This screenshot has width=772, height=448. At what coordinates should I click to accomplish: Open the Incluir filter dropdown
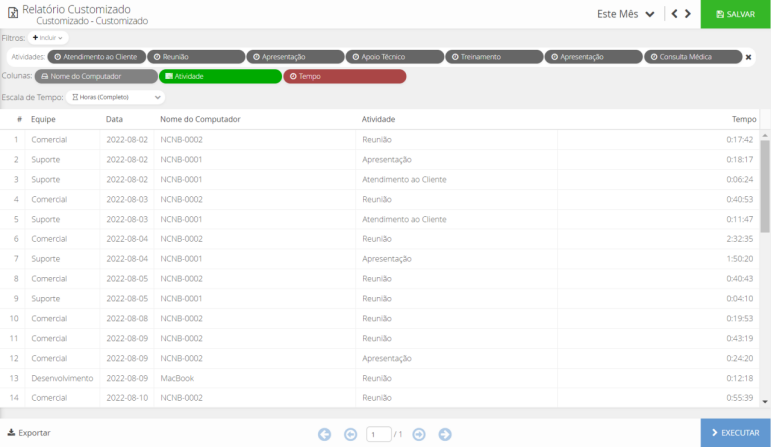click(x=48, y=38)
